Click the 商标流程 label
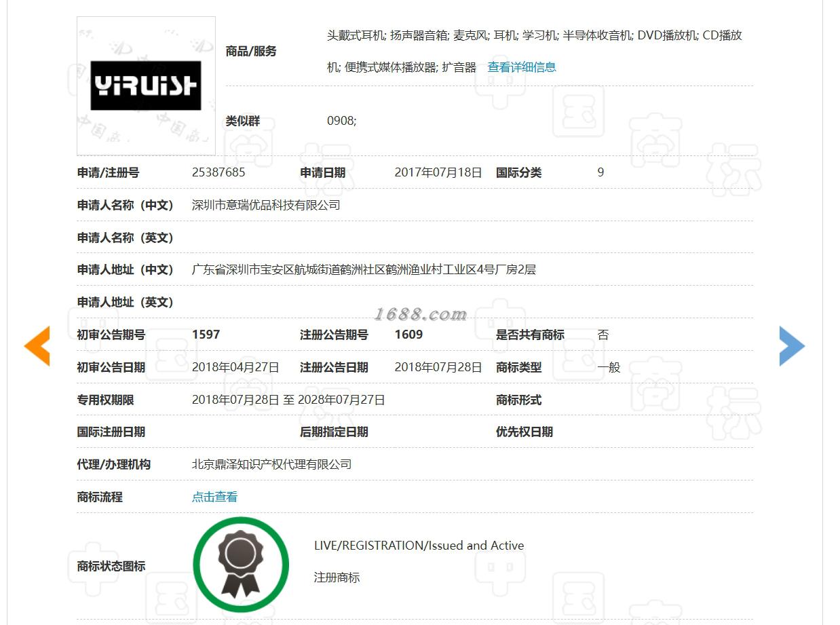Image resolution: width=840 pixels, height=625 pixels. click(x=100, y=497)
